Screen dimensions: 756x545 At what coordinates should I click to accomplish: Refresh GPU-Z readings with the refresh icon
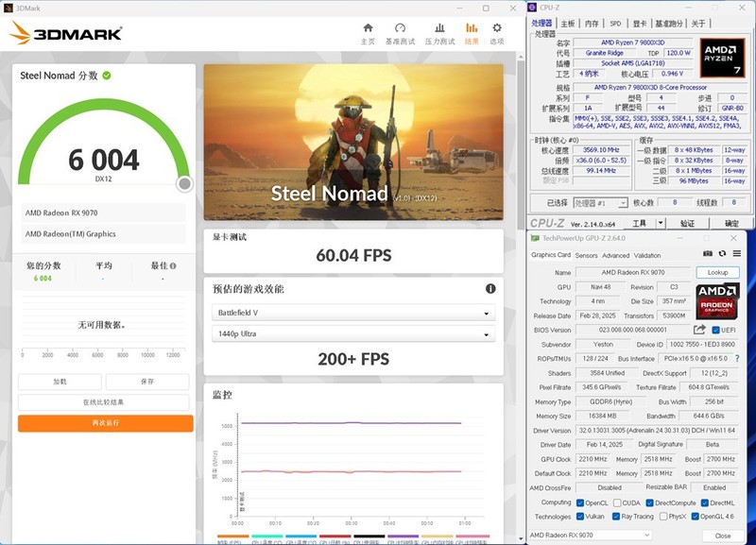pos(722,251)
